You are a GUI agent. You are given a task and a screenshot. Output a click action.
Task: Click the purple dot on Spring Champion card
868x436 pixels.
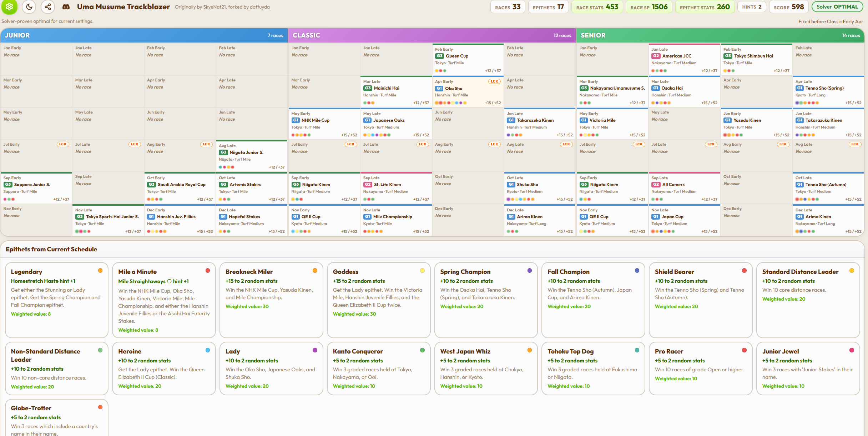(530, 271)
